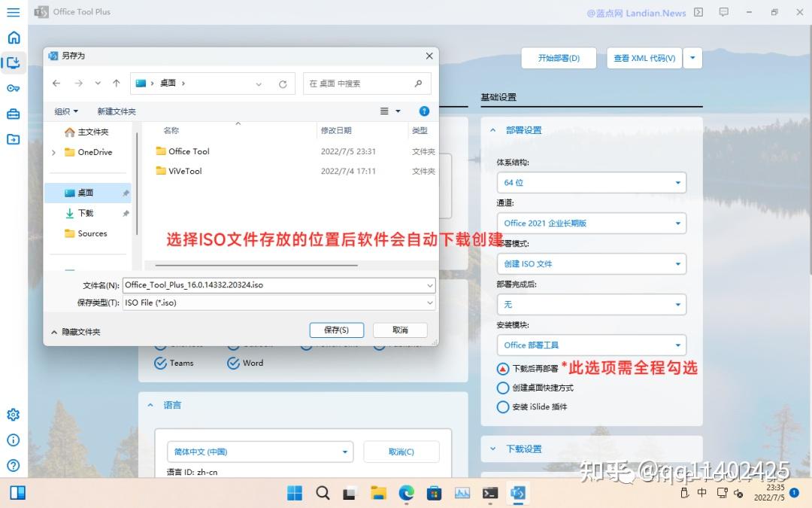Open the Office 2021 企业长期版 channel dropdown
This screenshot has height=508, width=812.
(x=592, y=223)
